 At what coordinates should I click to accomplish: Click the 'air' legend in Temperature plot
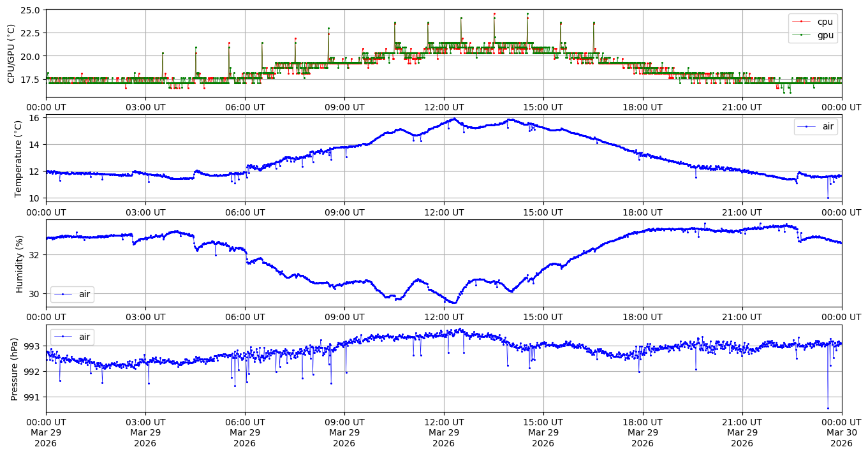point(828,127)
